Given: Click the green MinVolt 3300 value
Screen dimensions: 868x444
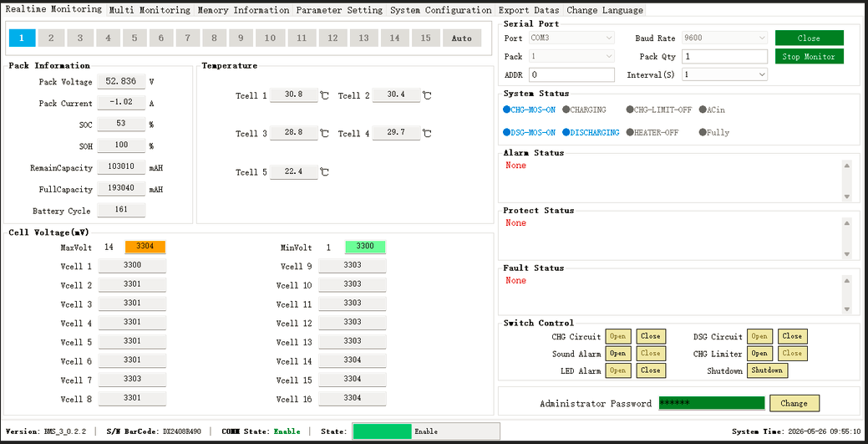Looking at the screenshot, I should (x=365, y=247).
